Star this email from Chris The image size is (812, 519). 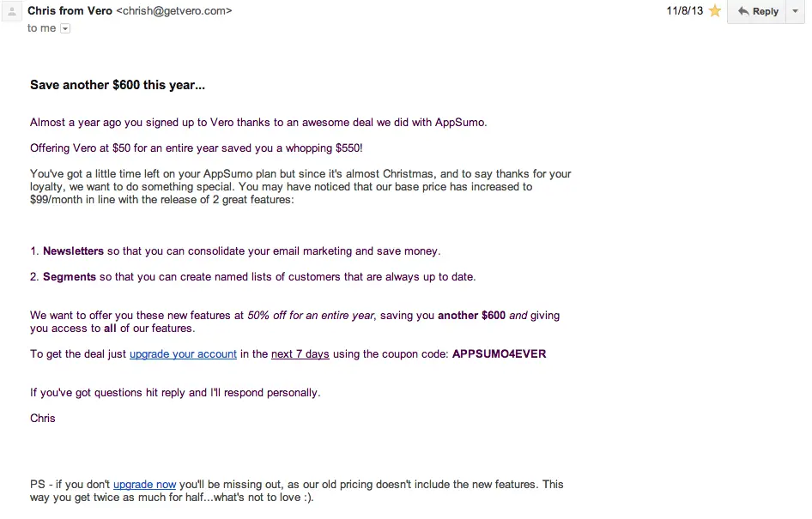(714, 11)
